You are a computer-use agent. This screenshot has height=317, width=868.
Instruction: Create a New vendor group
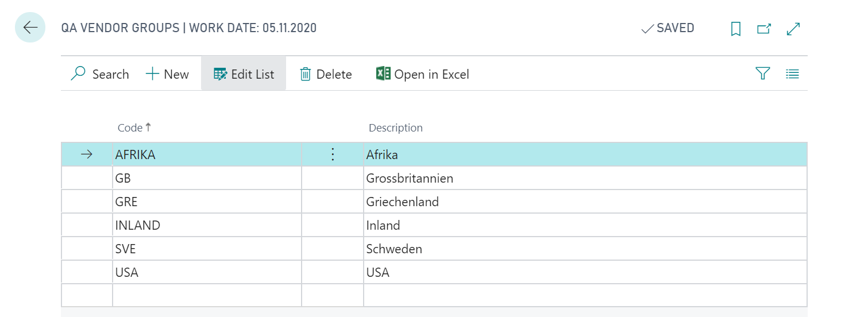click(167, 74)
